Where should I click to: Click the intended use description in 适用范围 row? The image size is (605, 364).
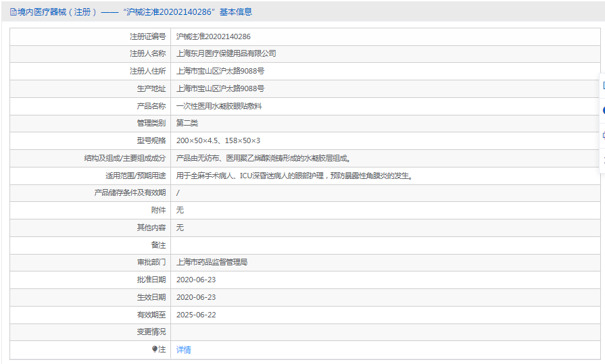pyautogui.click(x=294, y=176)
